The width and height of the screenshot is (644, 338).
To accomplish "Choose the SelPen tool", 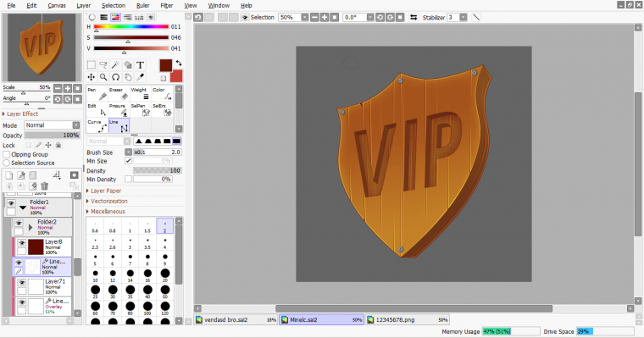I will [x=141, y=109].
